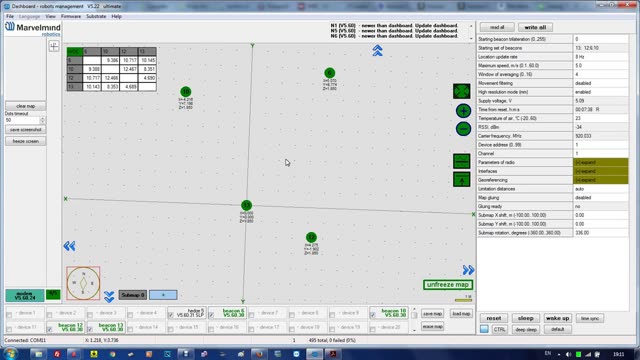Screen dimensions: 640x360
Task: Expand Parameters of radio row
Action: tap(600, 162)
